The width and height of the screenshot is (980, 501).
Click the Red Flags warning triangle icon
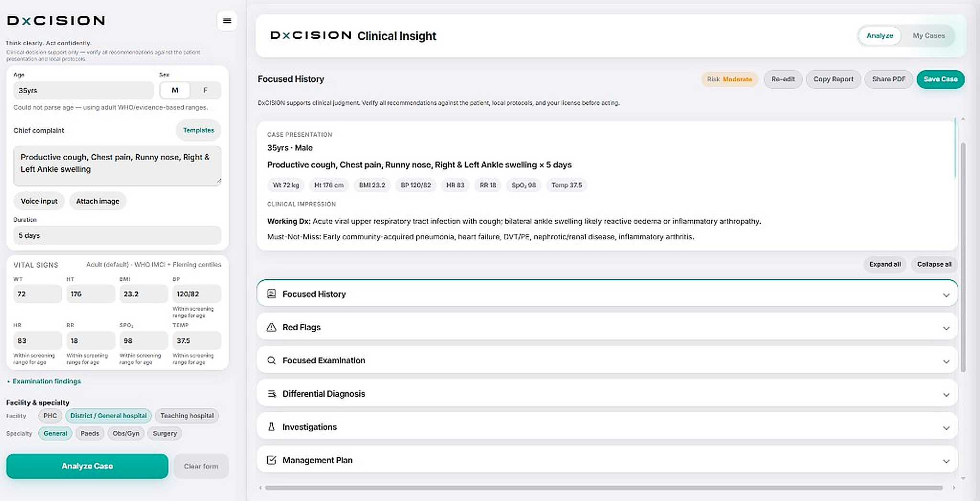(x=271, y=327)
